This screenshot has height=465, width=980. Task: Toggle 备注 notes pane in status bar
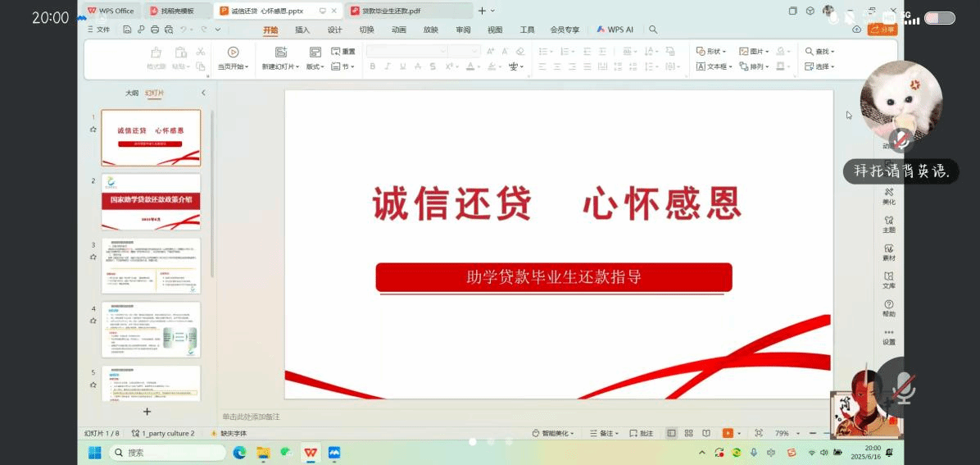(606, 433)
